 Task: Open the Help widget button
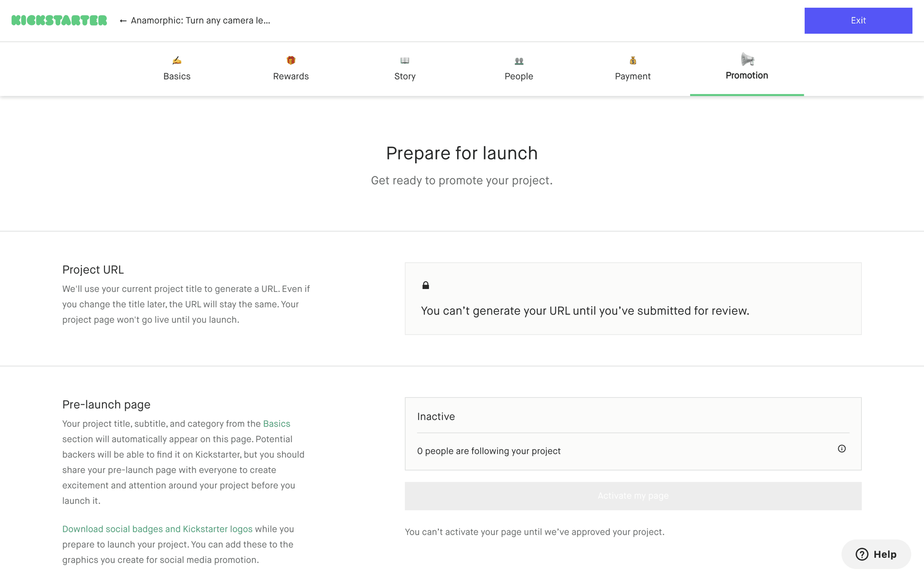tap(876, 554)
